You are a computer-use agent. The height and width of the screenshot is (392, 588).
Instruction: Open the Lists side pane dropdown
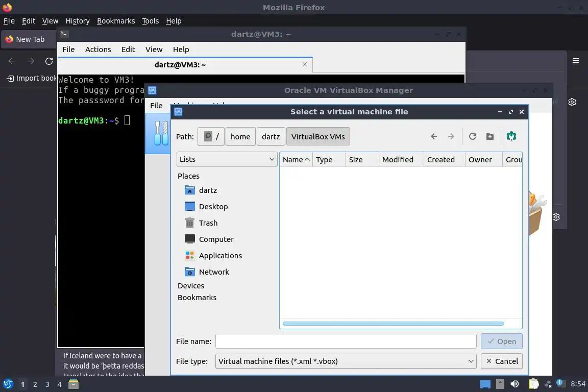pyautogui.click(x=227, y=159)
